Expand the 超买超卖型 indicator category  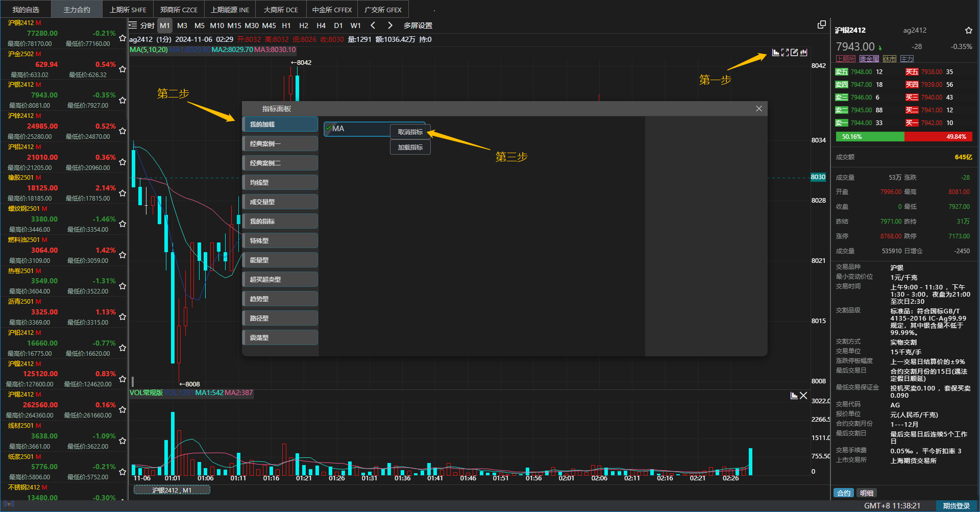pyautogui.click(x=280, y=279)
